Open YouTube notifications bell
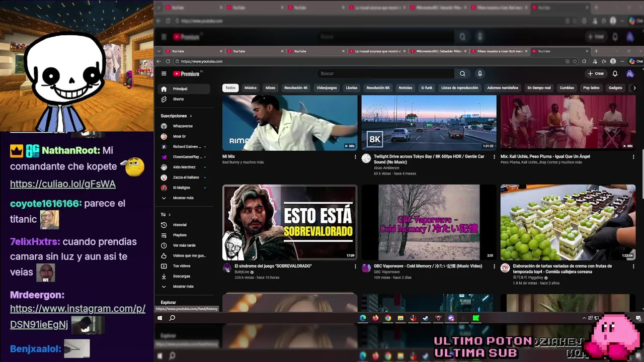644x362 pixels. click(x=615, y=73)
